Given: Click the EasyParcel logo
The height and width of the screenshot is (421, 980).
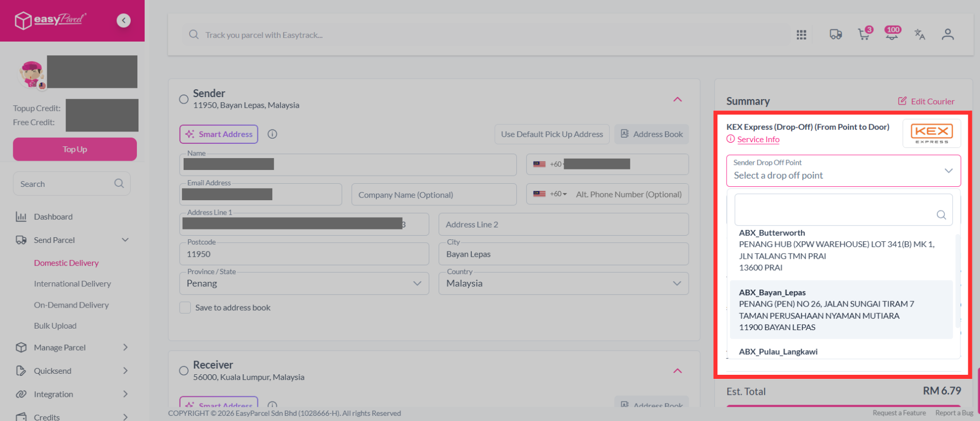Looking at the screenshot, I should click(50, 21).
